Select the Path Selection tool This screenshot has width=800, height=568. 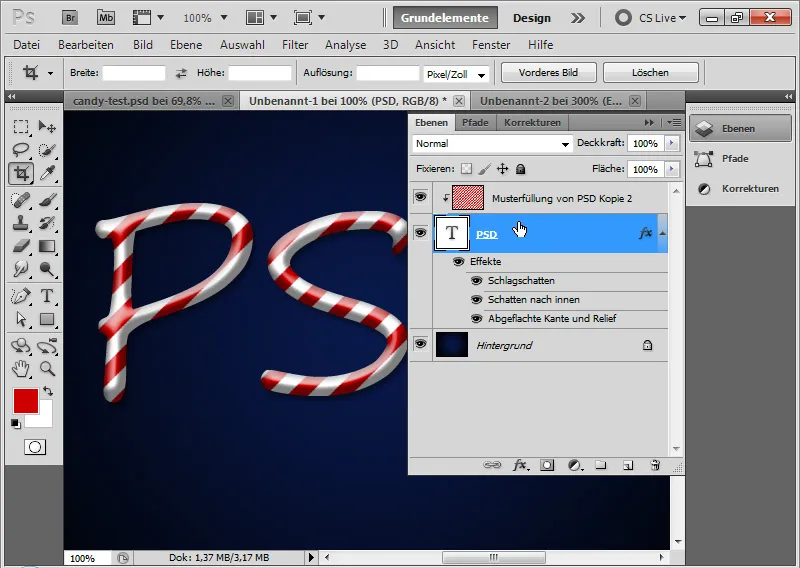click(x=21, y=319)
